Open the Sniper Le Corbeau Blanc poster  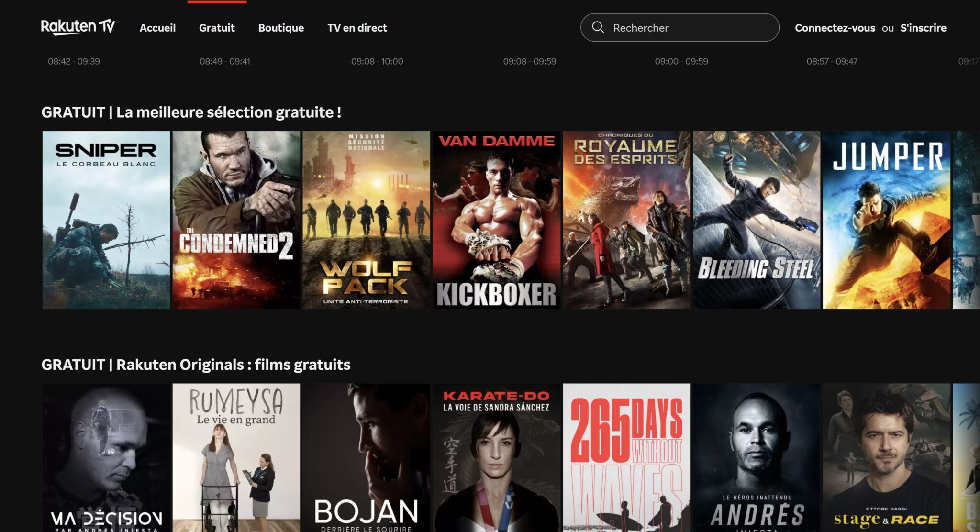(x=106, y=220)
